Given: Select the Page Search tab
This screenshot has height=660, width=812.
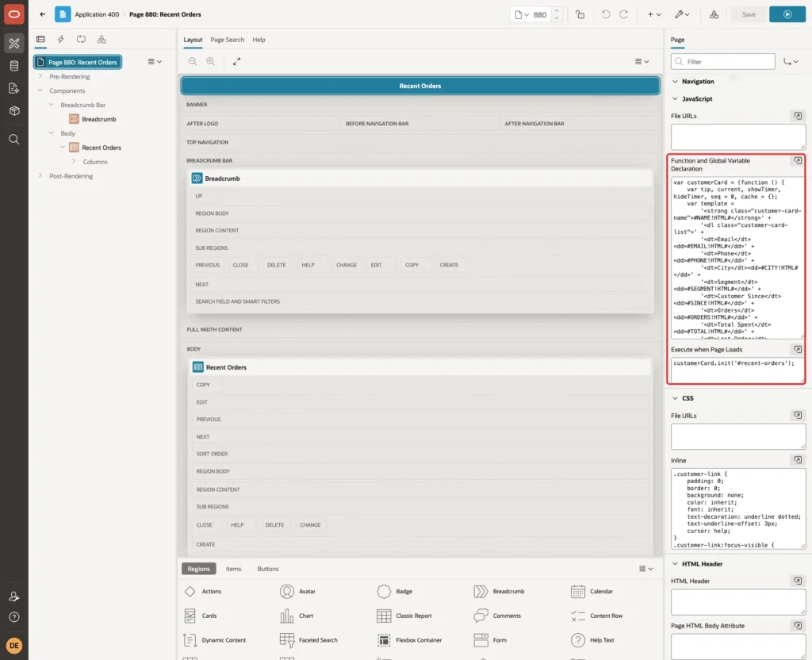Looking at the screenshot, I should click(227, 40).
